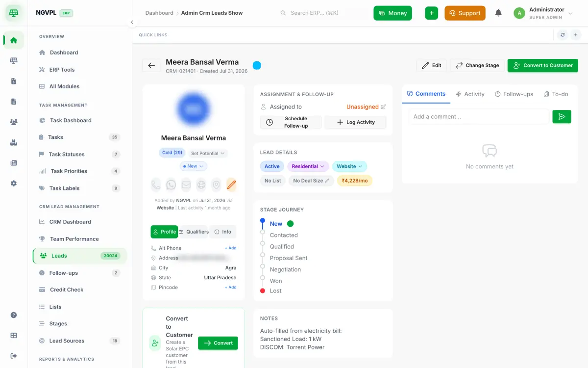The image size is (588, 368).
Task: Click the Log Activity button
Action: point(356,122)
